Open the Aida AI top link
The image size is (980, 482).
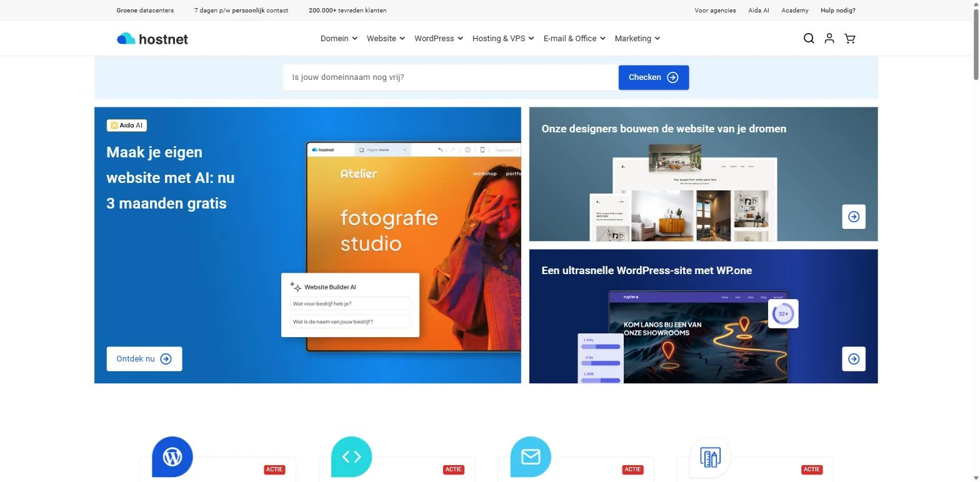pyautogui.click(x=759, y=11)
